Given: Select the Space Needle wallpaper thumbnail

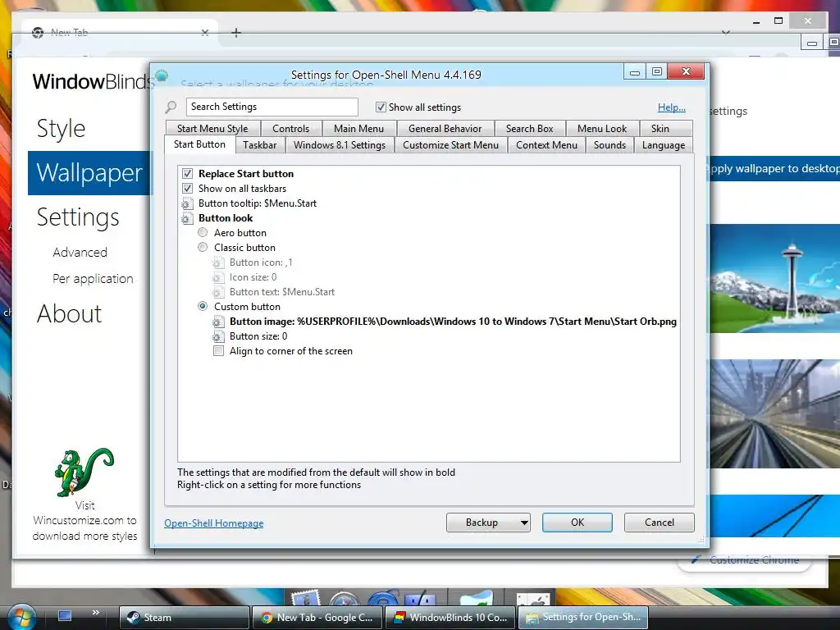Looking at the screenshot, I should coord(774,279).
